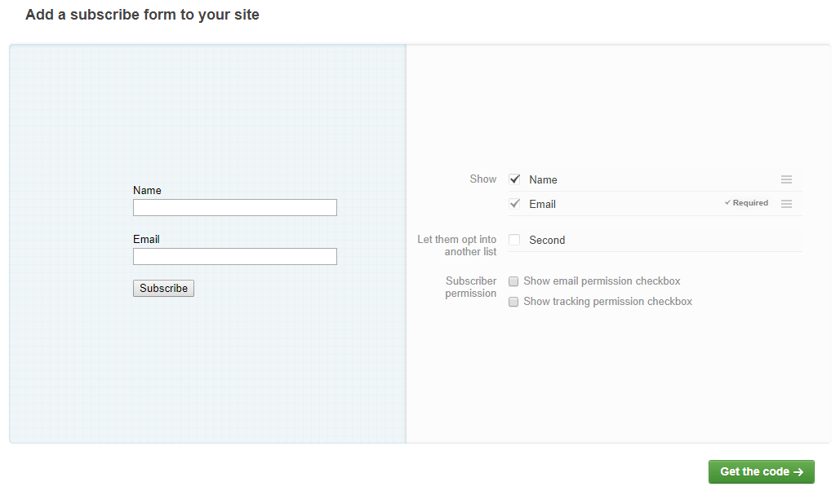840x504 pixels.
Task: Focus the Email input field
Action: (x=234, y=256)
